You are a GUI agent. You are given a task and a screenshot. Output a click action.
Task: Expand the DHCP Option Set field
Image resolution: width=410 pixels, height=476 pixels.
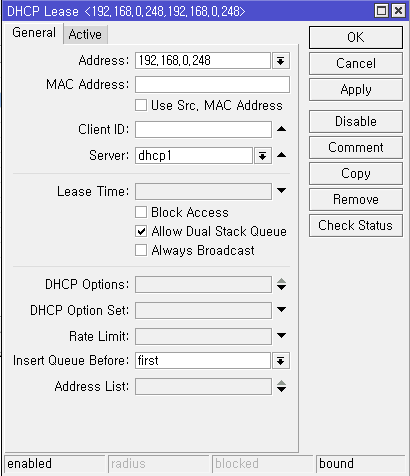pyautogui.click(x=282, y=310)
